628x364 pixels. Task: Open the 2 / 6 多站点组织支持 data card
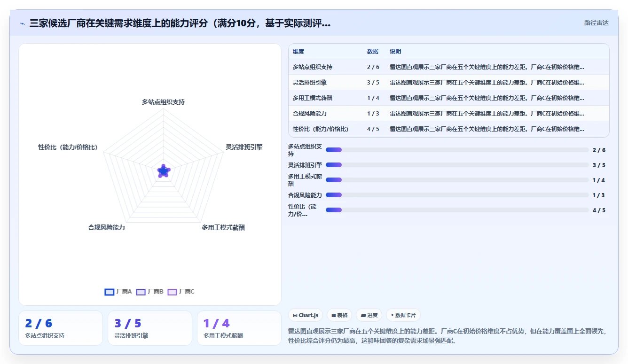pos(61,328)
